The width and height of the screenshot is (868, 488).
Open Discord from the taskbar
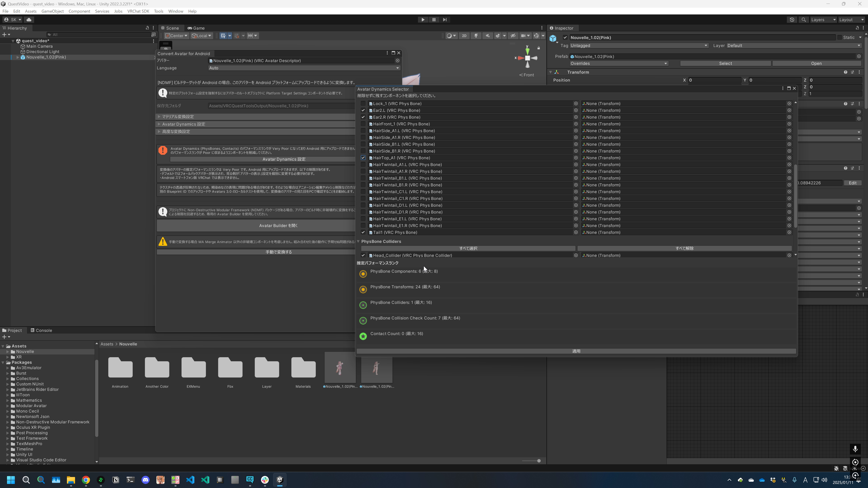pos(146,480)
